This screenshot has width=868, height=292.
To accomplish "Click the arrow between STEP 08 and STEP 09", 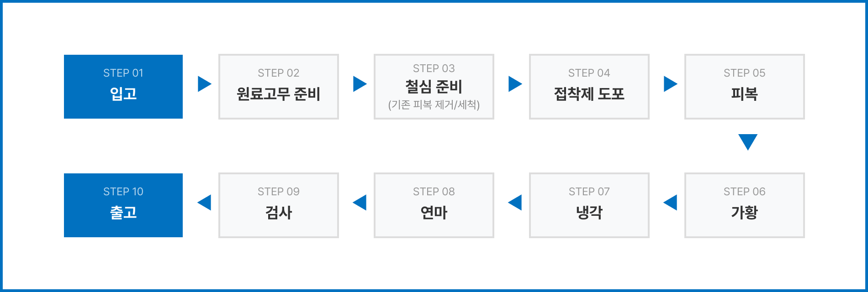I will coord(360,203).
